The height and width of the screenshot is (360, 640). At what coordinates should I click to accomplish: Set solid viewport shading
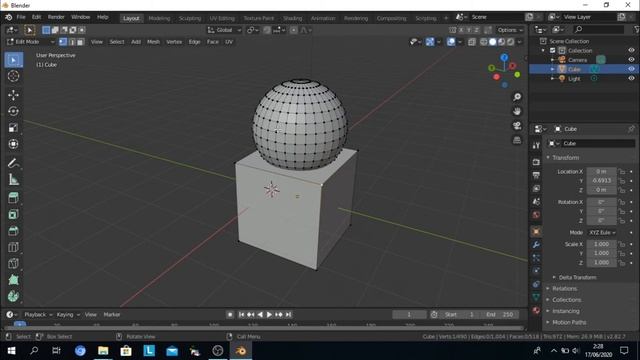click(x=493, y=42)
